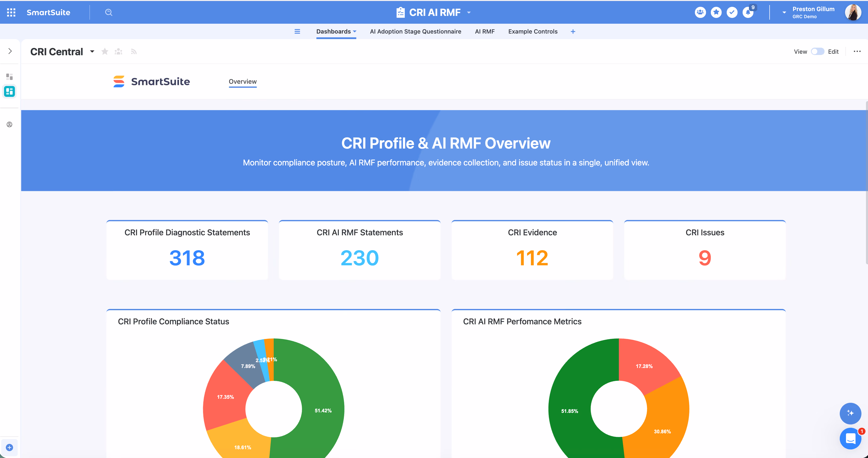868x458 pixels.
Task: Open the members people icon in header
Action: (700, 12)
